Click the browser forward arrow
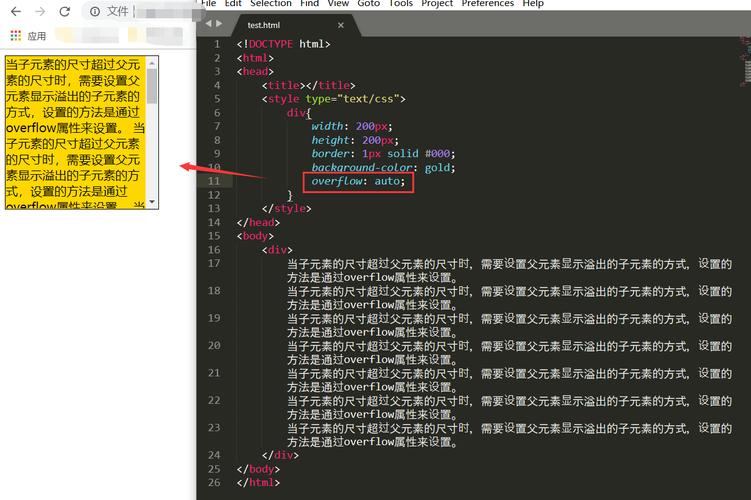The image size is (751, 500). click(40, 11)
